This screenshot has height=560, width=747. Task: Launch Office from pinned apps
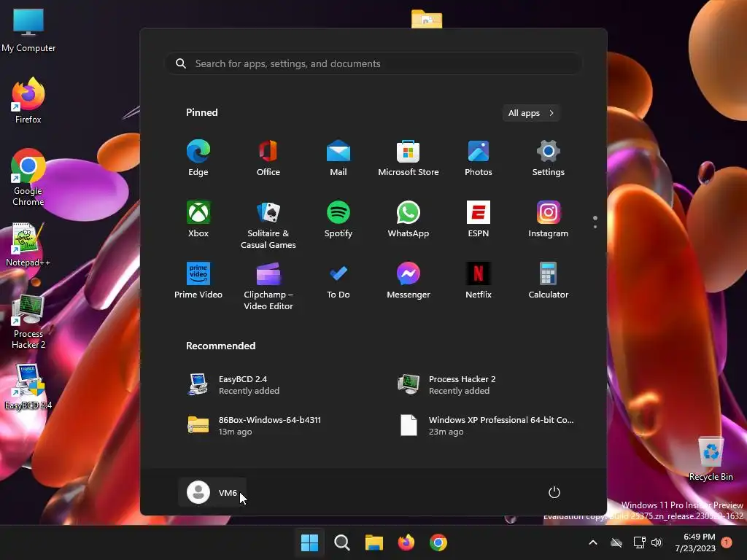click(268, 158)
